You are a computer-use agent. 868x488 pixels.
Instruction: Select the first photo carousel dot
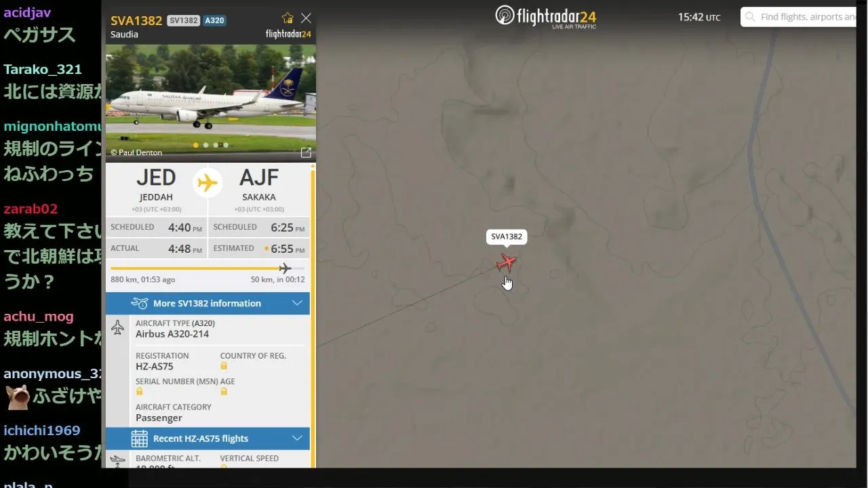tap(196, 145)
